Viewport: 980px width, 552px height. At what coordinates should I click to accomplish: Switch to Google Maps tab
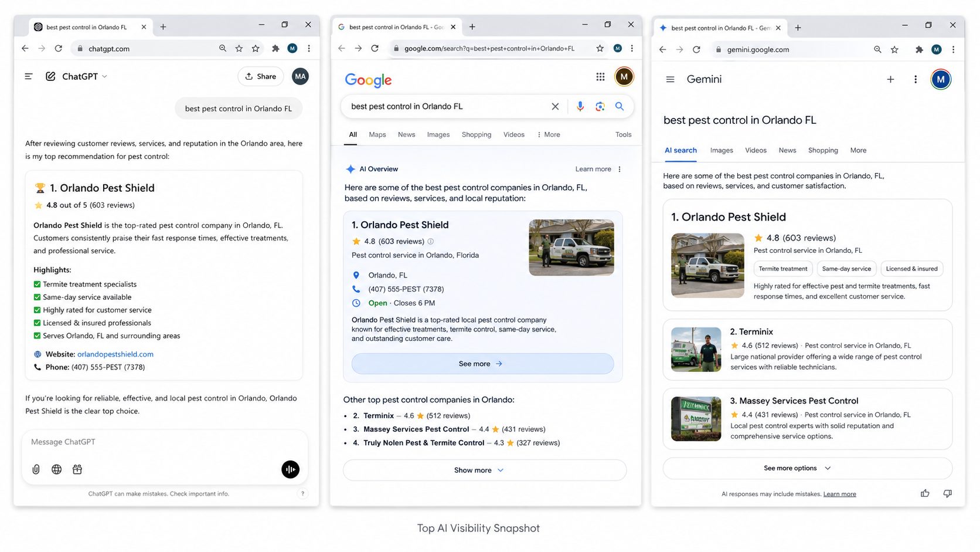(x=377, y=135)
